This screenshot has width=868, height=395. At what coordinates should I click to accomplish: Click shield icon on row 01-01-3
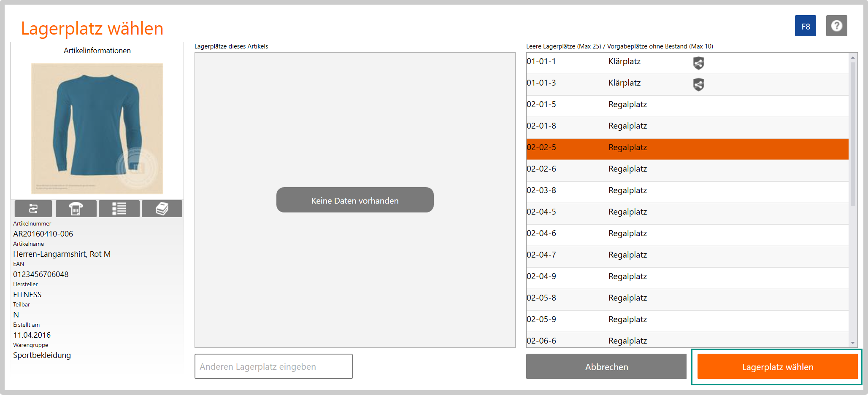[x=698, y=85]
